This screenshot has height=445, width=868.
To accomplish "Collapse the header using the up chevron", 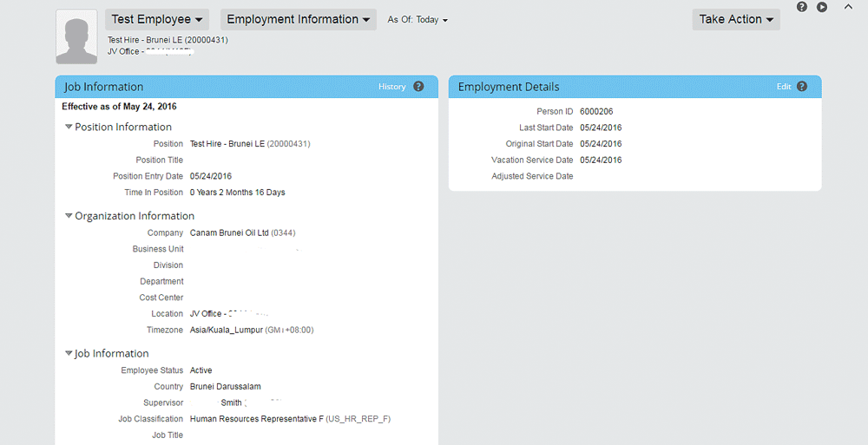I will click(848, 6).
